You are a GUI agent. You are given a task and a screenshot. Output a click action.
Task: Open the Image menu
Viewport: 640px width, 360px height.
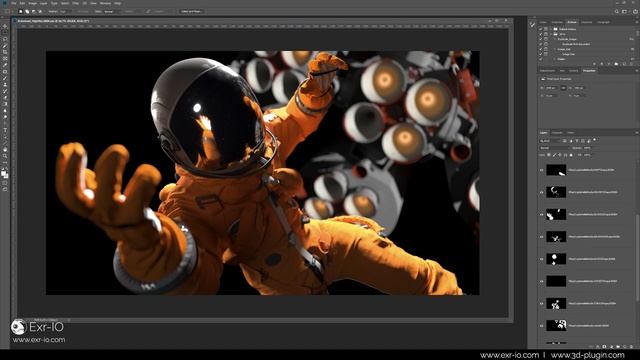click(33, 3)
